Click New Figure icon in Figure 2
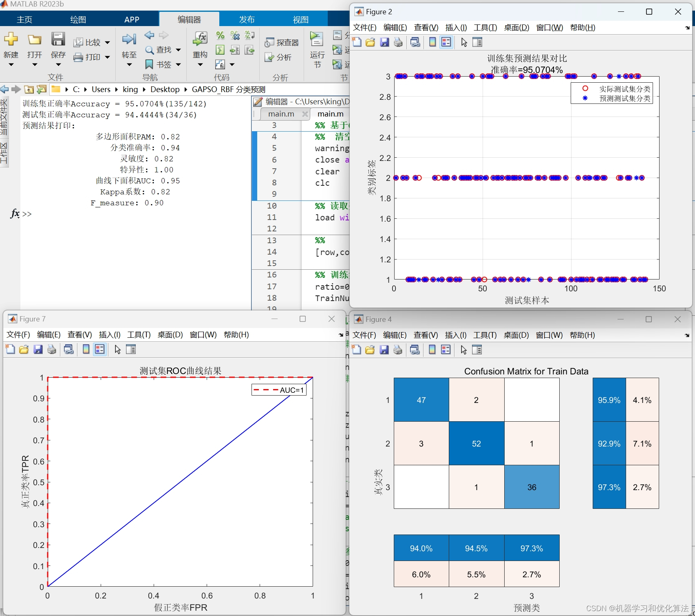Screen dimensions: 695x616 click(357, 42)
